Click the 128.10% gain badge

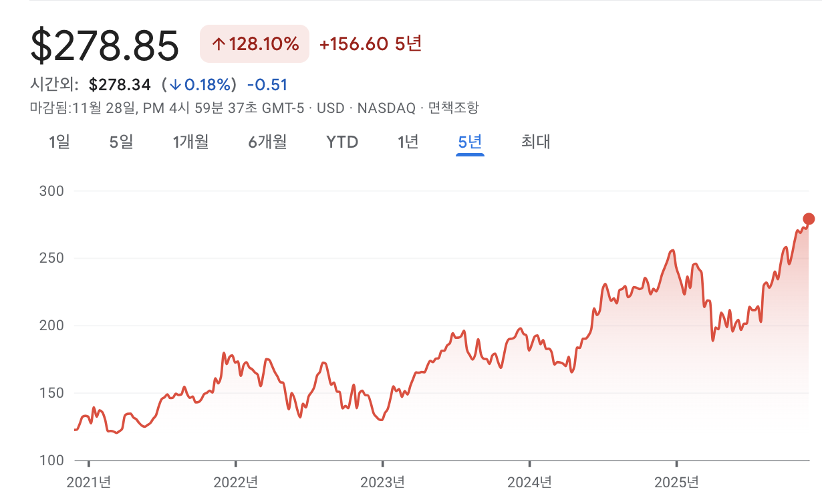[x=255, y=44]
